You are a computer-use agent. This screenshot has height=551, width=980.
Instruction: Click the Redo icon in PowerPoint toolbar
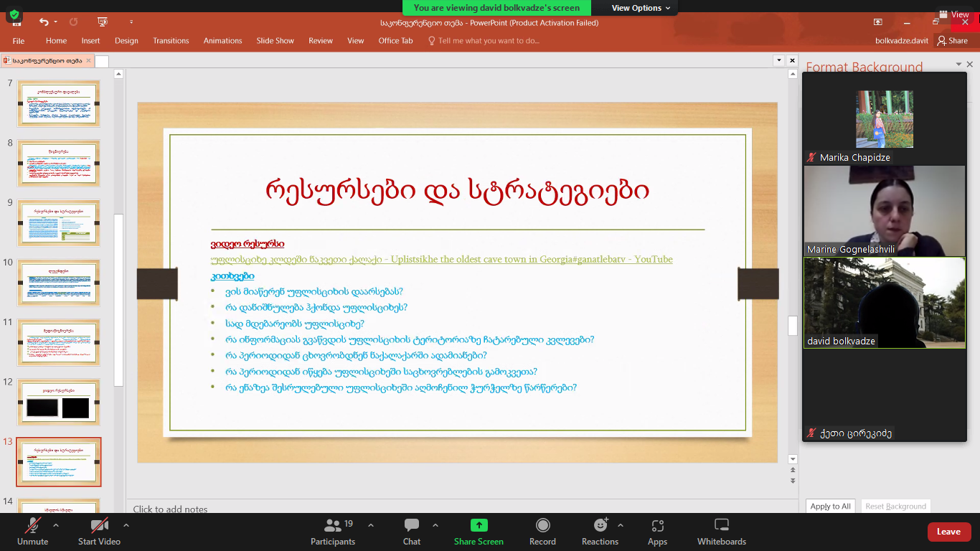[x=73, y=22]
